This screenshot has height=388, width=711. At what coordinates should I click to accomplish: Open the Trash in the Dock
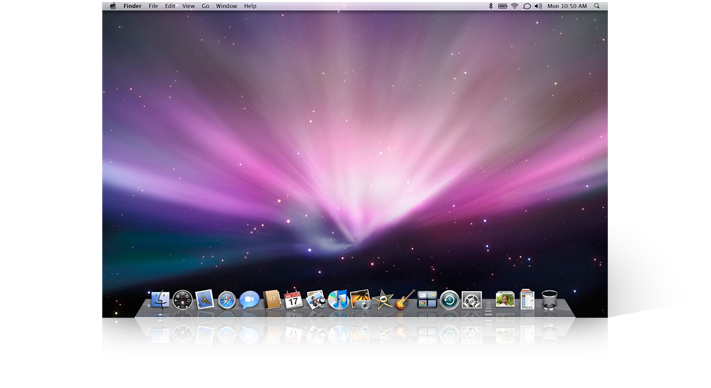click(550, 300)
